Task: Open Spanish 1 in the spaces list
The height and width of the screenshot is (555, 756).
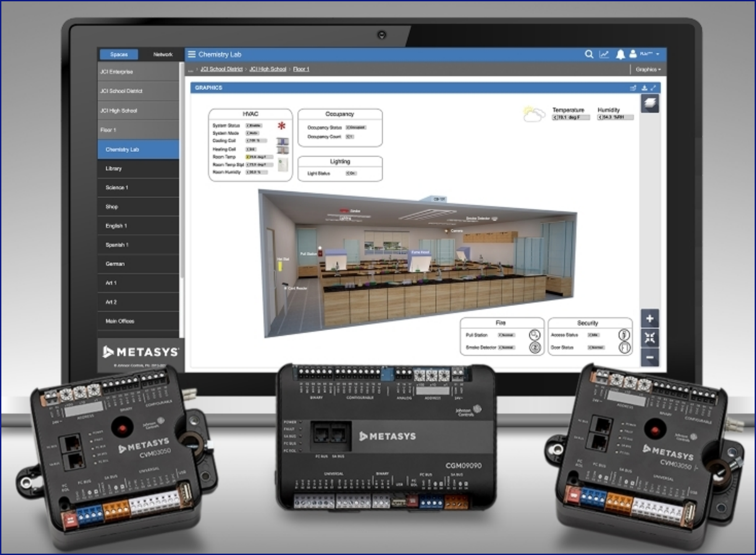Action: 138,245
